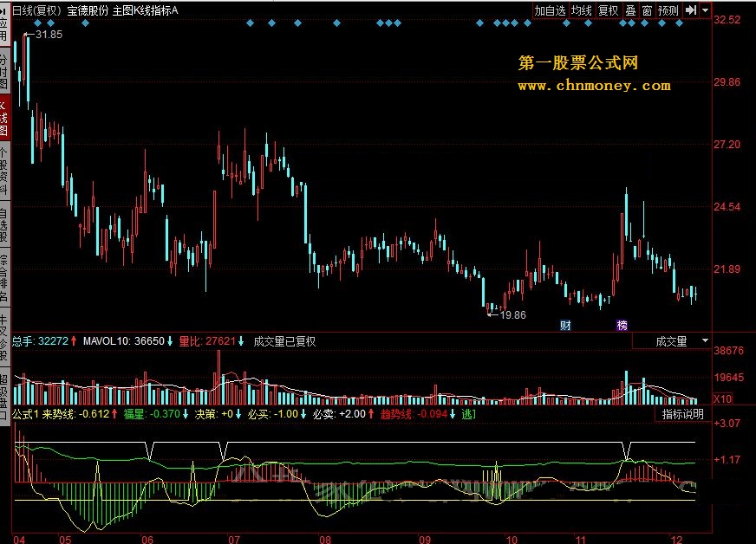Image resolution: width=756 pixels, height=544 pixels.
Task: Click the 24.54 price axis value
Action: point(727,207)
